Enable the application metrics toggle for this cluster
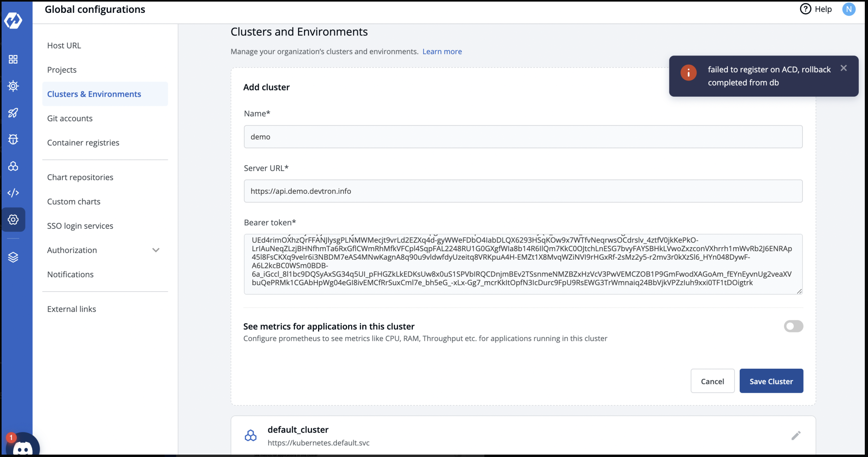Viewport: 868px width, 457px height. point(793,326)
